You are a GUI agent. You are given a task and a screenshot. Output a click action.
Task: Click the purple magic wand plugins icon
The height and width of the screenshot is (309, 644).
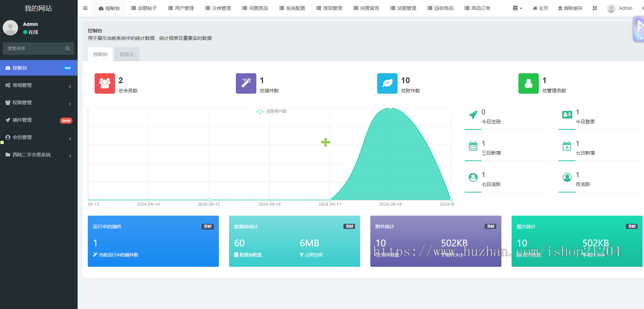click(246, 83)
